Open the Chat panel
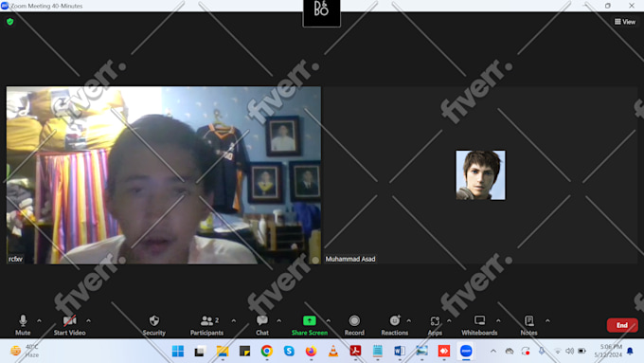The image size is (644, 363). coord(262,325)
